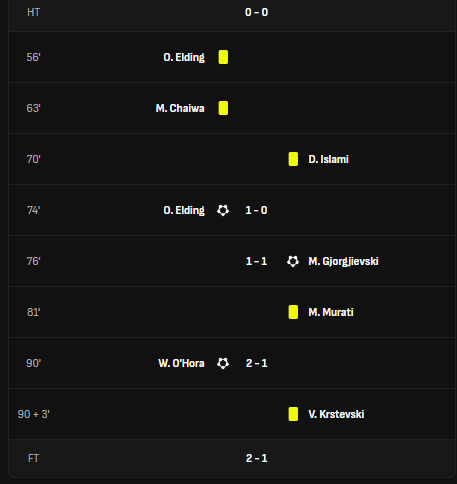The image size is (457, 484).
Task: Click the 2 - 1 full-time score
Action: pos(256,458)
